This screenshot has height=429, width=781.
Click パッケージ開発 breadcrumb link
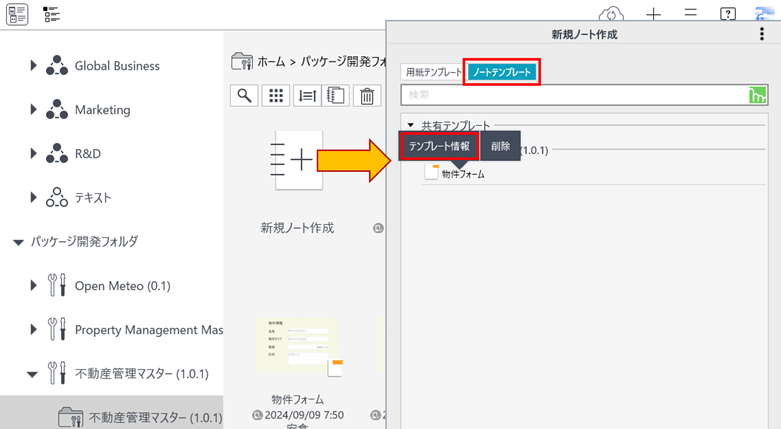click(343, 62)
